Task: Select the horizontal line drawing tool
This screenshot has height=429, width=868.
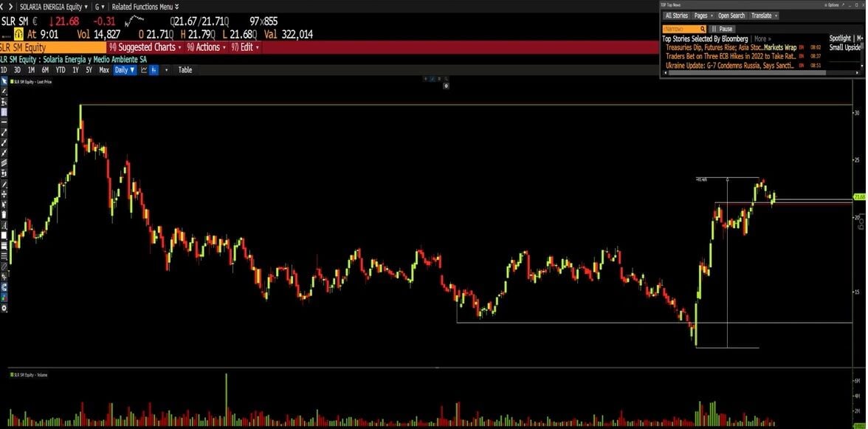Action: point(4,121)
